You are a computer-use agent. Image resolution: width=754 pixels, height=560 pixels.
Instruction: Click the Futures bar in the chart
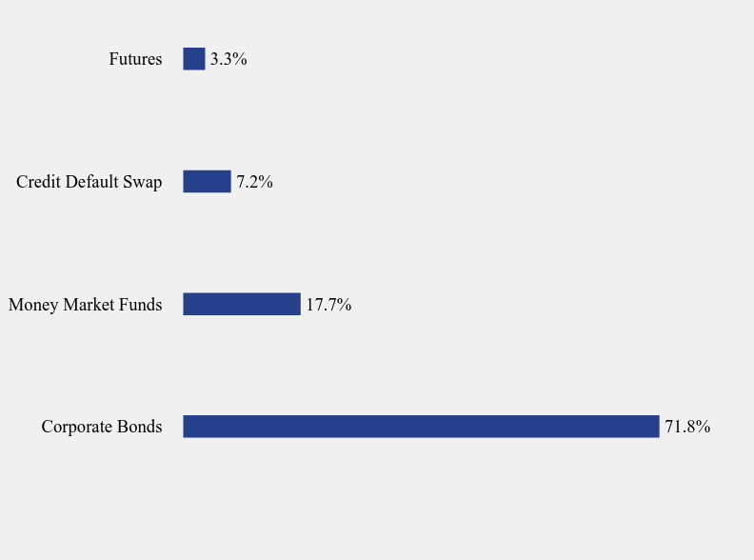194,59
